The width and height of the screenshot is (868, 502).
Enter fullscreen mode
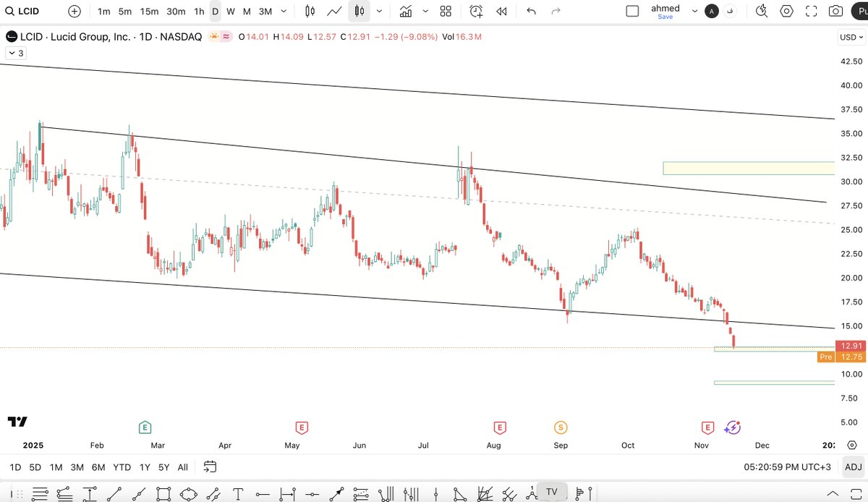coord(811,11)
